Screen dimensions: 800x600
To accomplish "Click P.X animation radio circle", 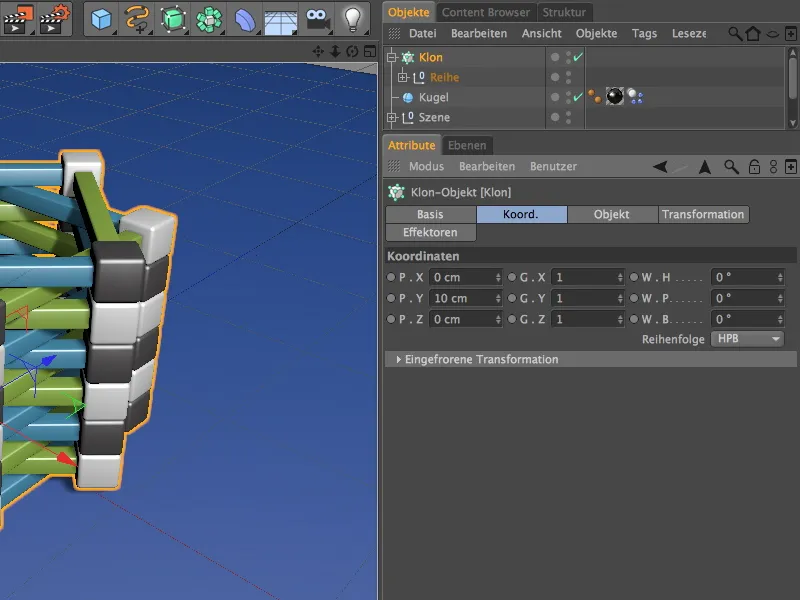I will pyautogui.click(x=391, y=277).
